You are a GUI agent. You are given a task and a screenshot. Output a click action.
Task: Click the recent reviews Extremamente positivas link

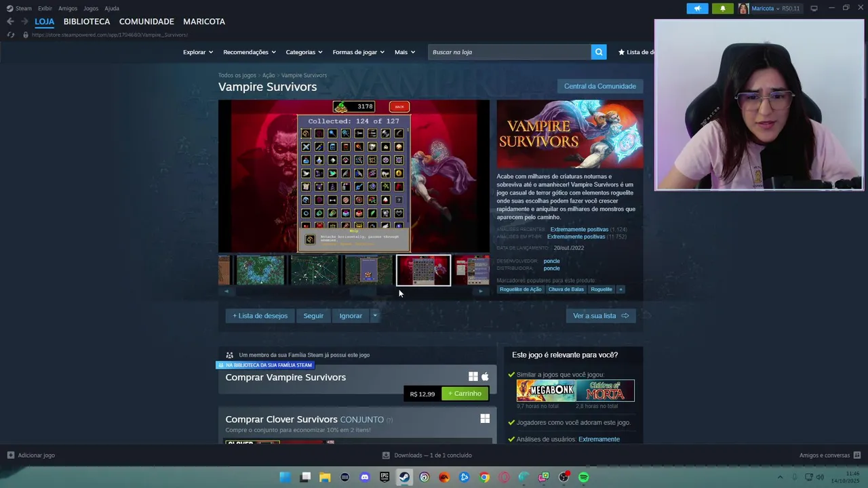pyautogui.click(x=579, y=230)
